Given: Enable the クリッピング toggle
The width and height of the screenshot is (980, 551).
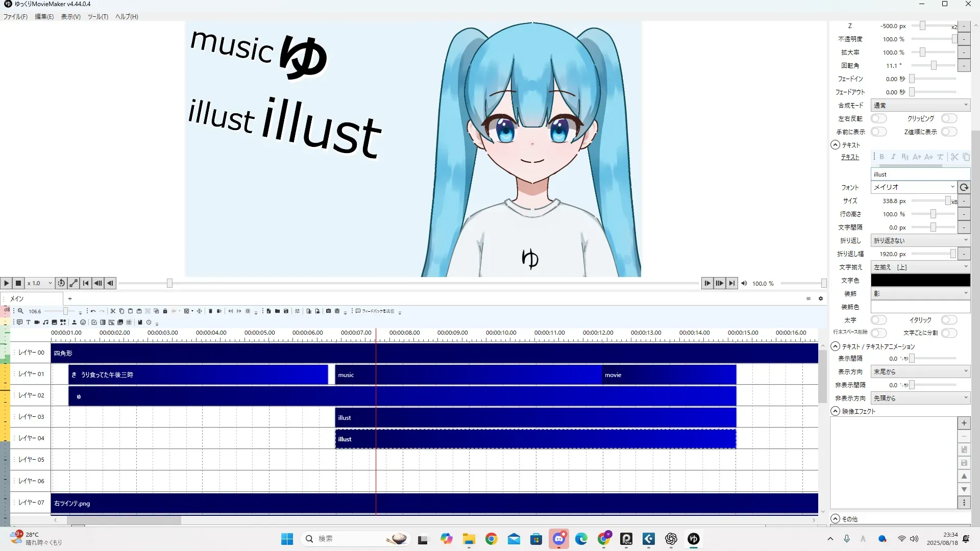Looking at the screenshot, I should pos(948,118).
